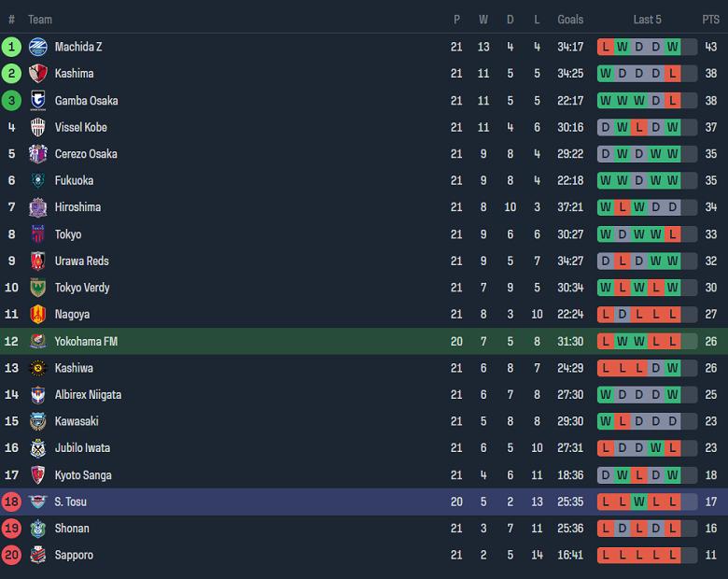Click the Team column header
The image size is (728, 579).
pyautogui.click(x=40, y=20)
